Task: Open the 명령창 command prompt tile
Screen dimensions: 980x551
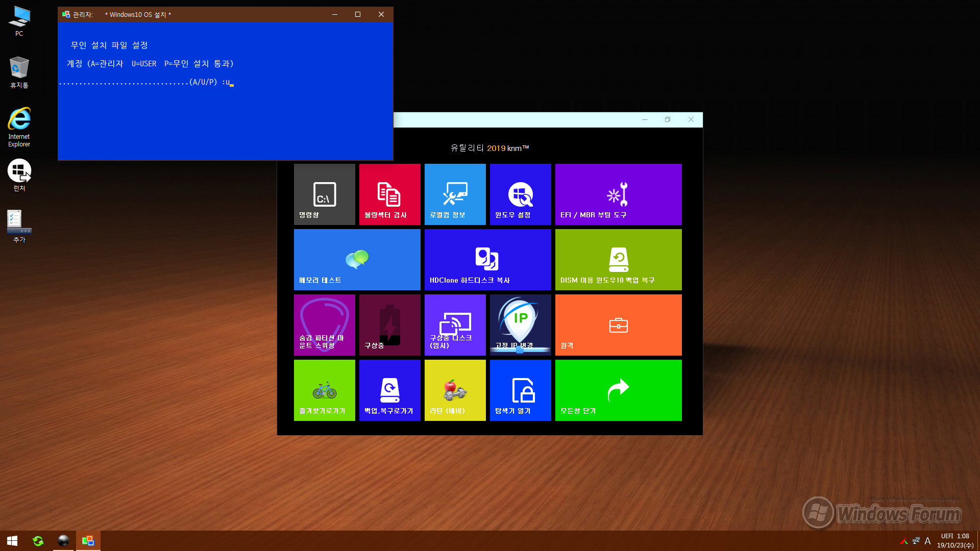Action: pyautogui.click(x=325, y=194)
